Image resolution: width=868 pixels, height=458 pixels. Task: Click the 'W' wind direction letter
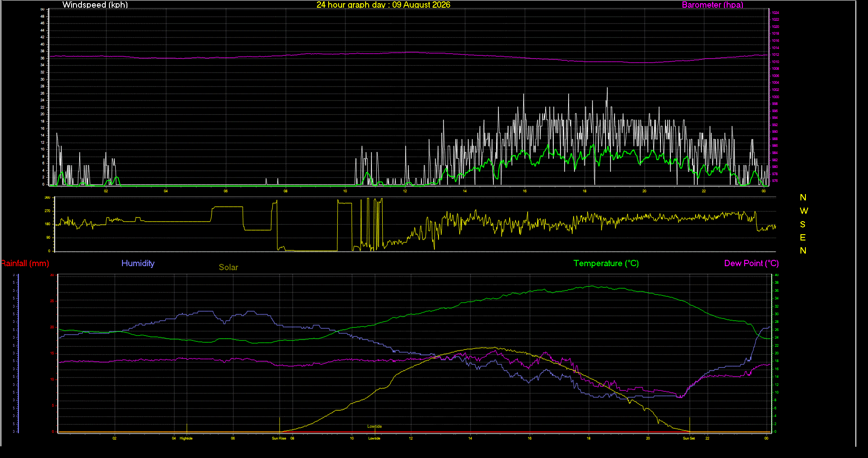804,211
